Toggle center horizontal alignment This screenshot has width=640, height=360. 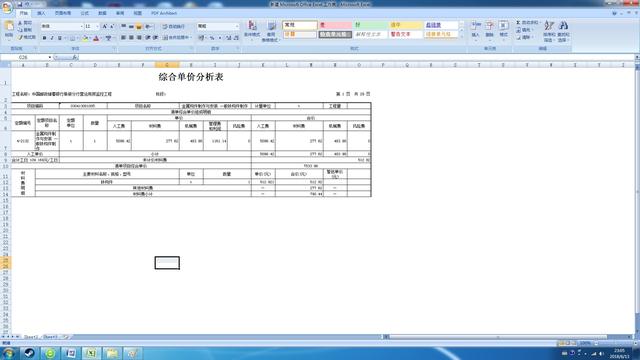131,38
